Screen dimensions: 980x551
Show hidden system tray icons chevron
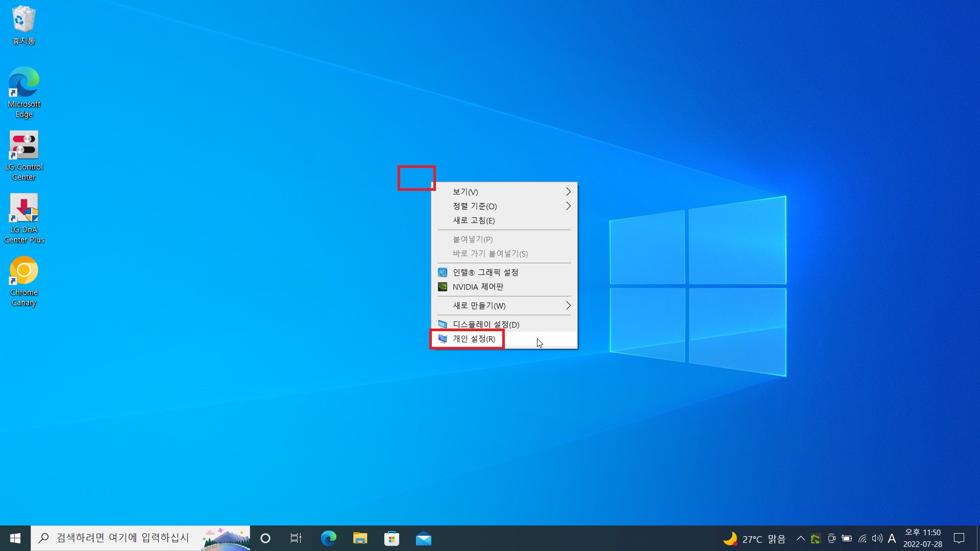(x=800, y=538)
